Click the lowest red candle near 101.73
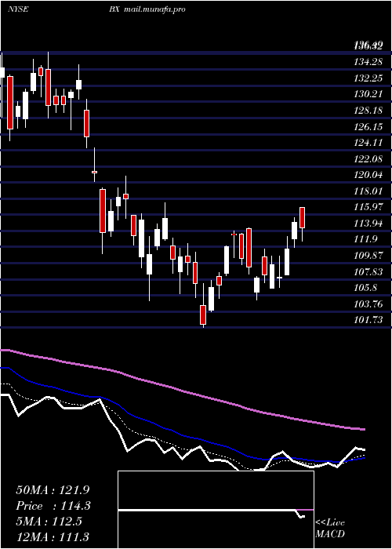The height and width of the screenshot is (549, 392). (x=203, y=314)
